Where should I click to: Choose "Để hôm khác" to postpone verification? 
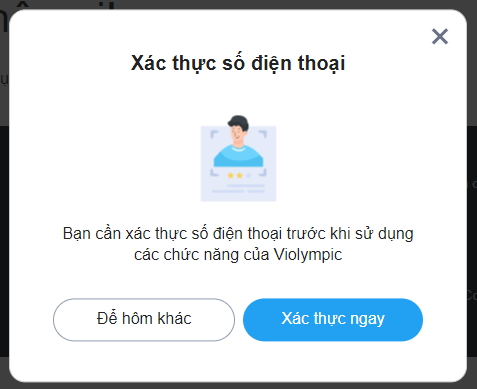tap(144, 319)
